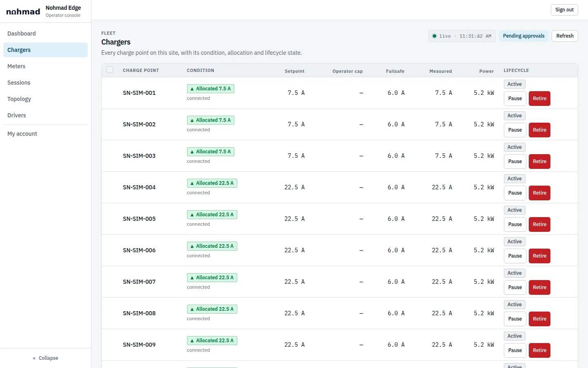Pause charger SN-SIM-008
The height and width of the screenshot is (368, 588).
(x=515, y=319)
